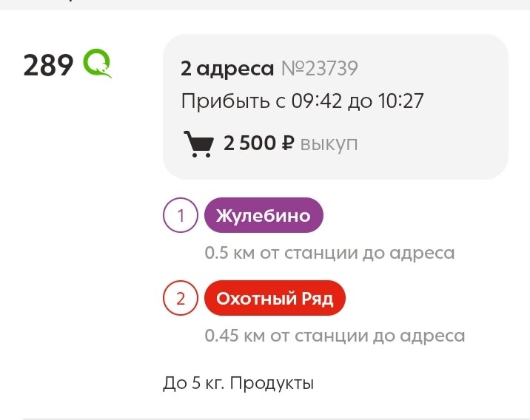The height and width of the screenshot is (420, 530).
Task: Select the purple circle numbered 1
Action: (181, 215)
